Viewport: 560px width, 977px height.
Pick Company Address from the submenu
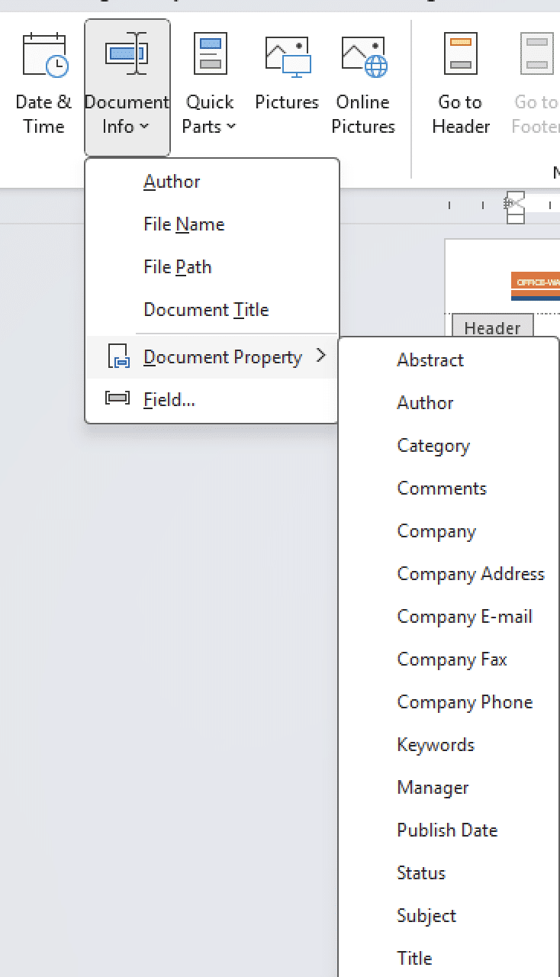pyautogui.click(x=471, y=574)
